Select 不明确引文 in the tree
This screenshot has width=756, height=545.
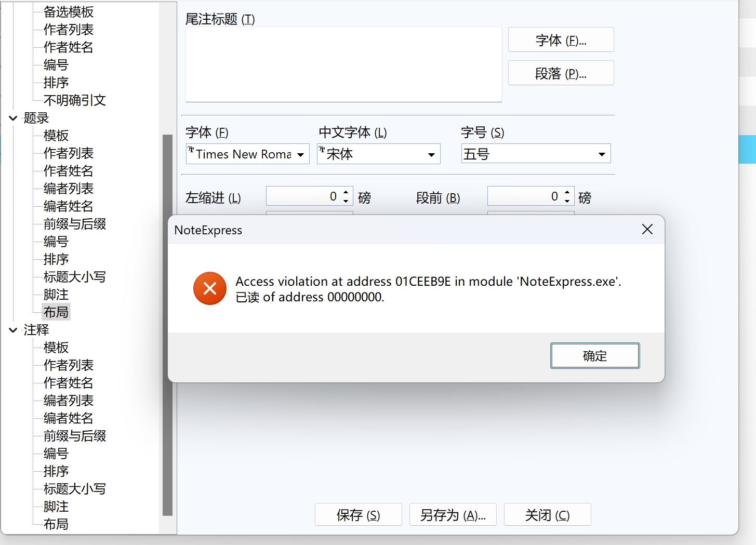75,100
